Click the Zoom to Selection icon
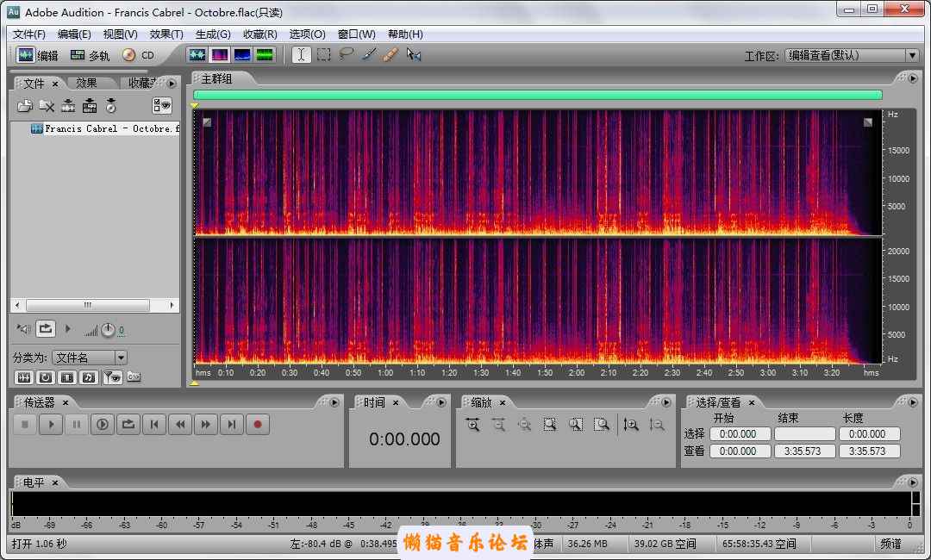This screenshot has height=560, width=931. click(x=550, y=425)
